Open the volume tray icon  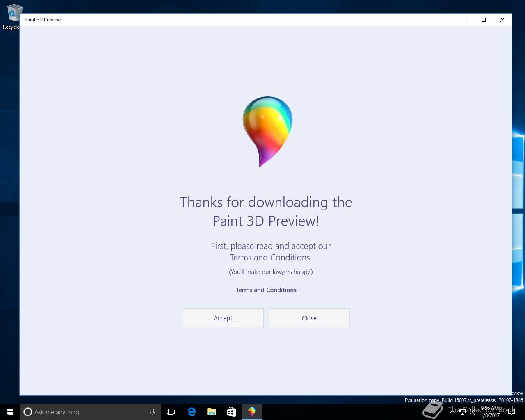pyautogui.click(x=472, y=412)
